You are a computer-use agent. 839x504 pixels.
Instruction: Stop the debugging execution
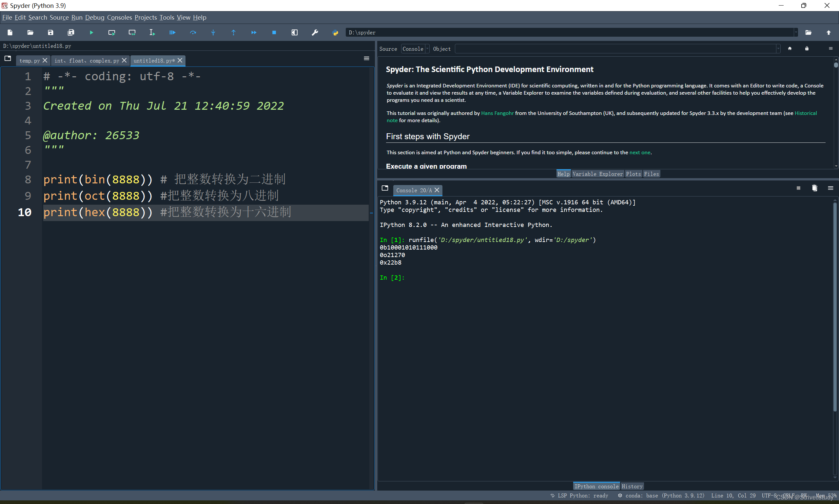(x=274, y=32)
